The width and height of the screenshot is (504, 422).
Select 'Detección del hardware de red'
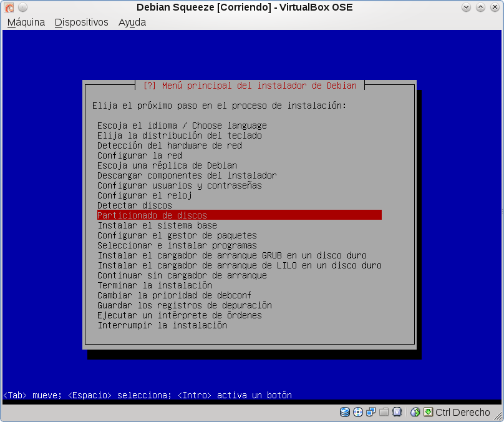(170, 145)
